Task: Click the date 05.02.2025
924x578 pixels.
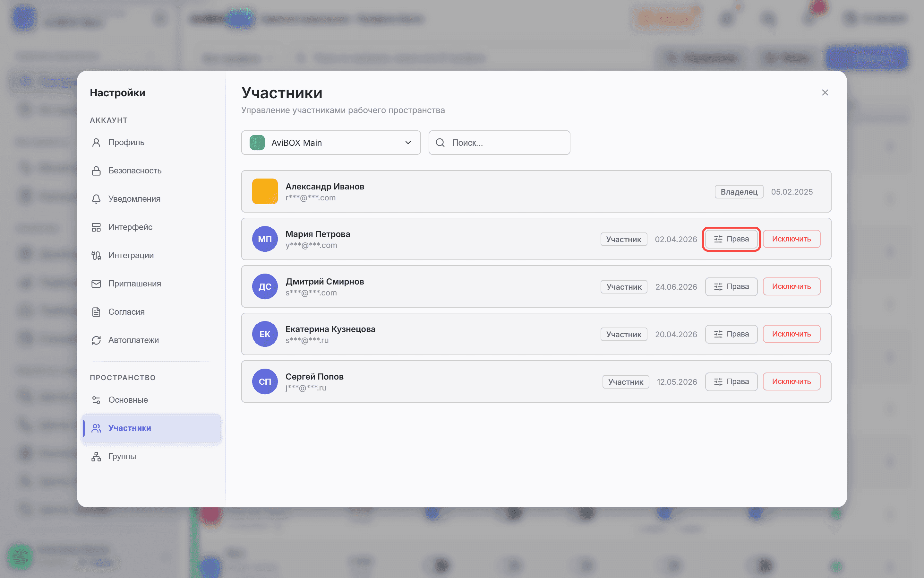Action: click(x=792, y=192)
